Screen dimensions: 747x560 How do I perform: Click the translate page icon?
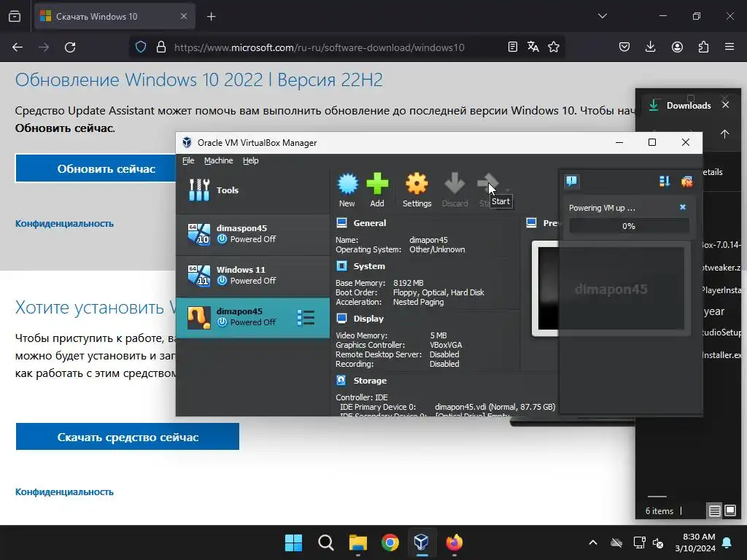point(533,47)
